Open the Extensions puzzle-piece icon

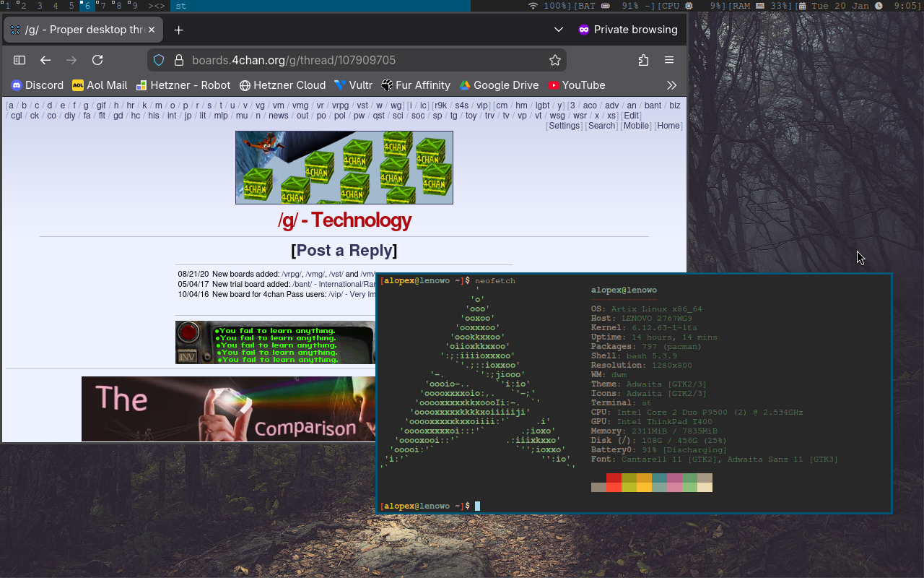(643, 61)
